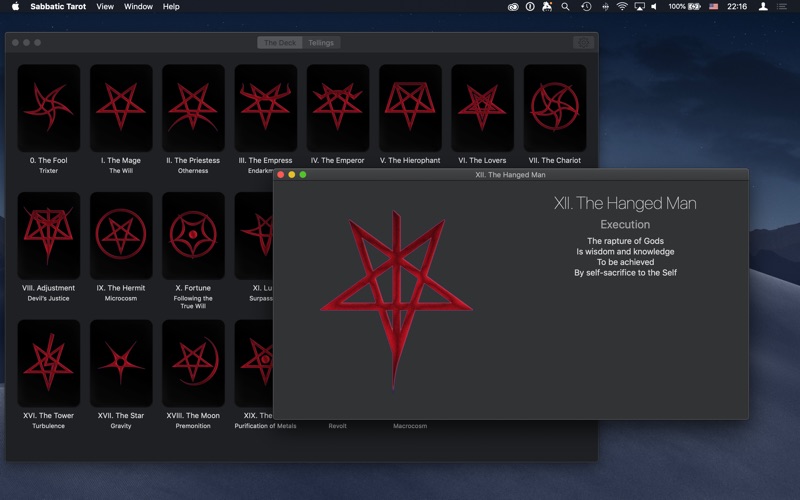Open the IX. The Hermit circled pentagram card
The image size is (800, 500).
pos(121,235)
